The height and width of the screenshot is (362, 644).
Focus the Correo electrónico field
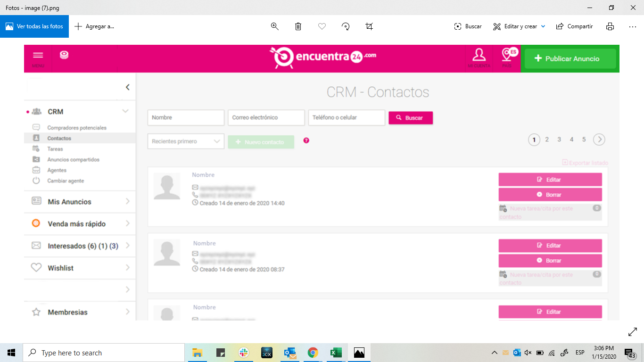[x=266, y=118]
